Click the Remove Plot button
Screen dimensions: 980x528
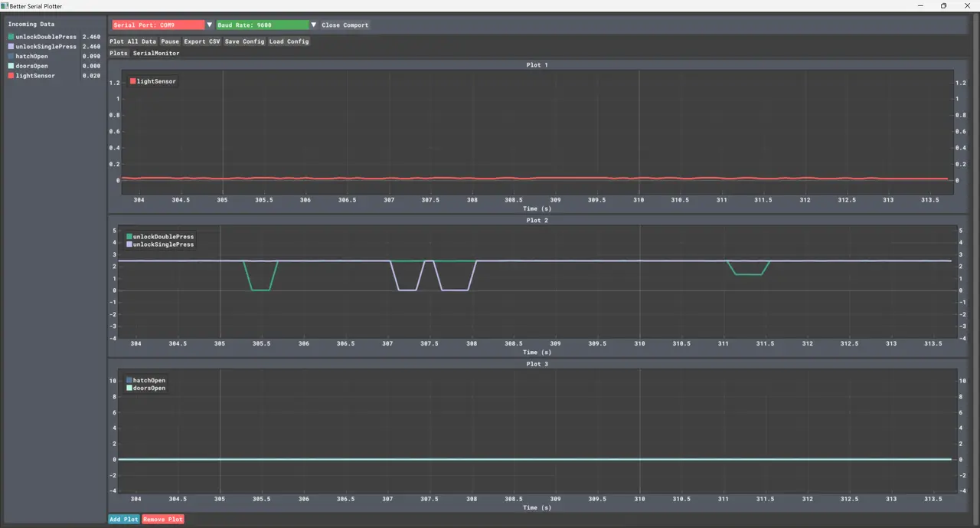pos(163,519)
